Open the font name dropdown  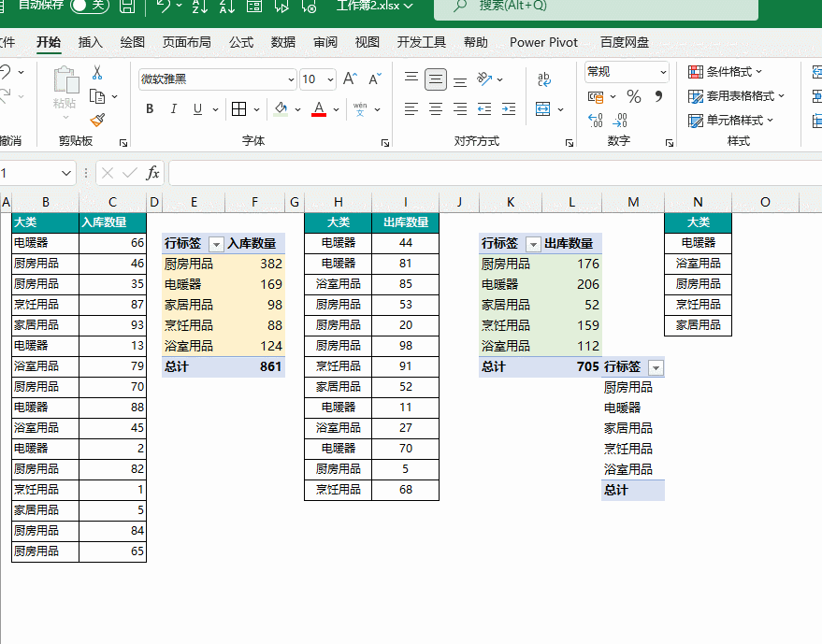pos(290,79)
